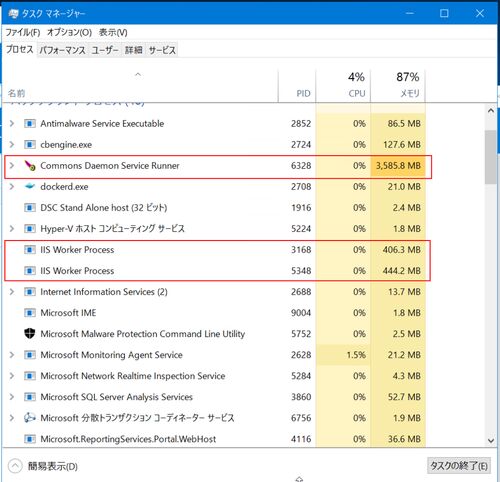Select Microsoft Malware Protection Command Line Utility

click(x=143, y=334)
